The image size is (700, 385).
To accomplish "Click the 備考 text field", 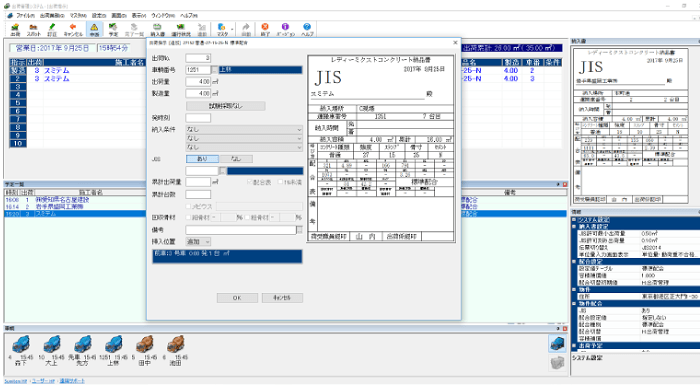I will pyautogui.click(x=241, y=230).
